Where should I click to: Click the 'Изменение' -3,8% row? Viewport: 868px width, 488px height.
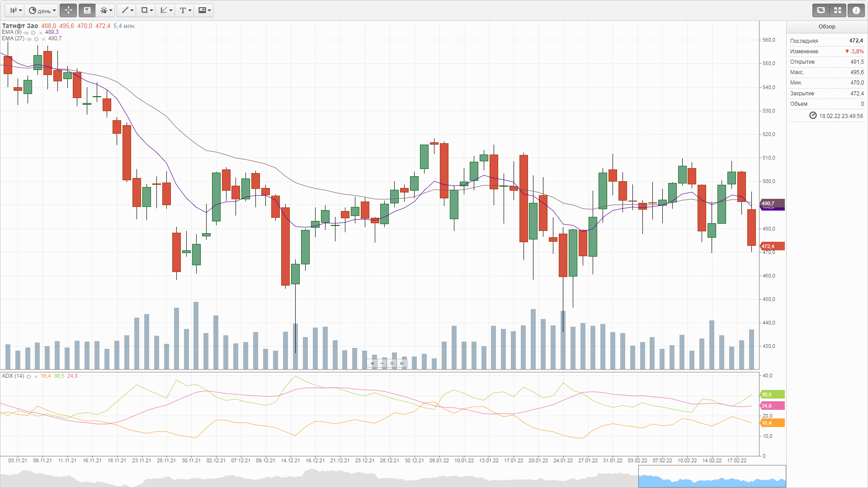(826, 52)
